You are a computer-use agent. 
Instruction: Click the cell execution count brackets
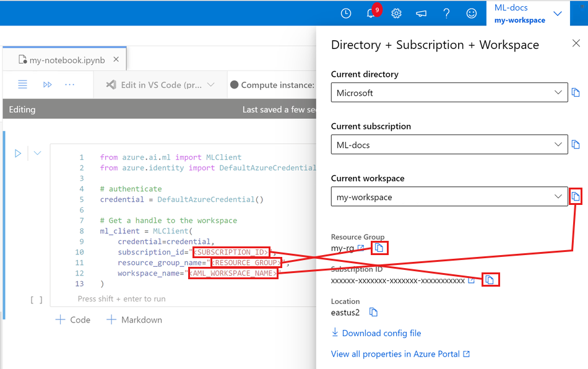(37, 300)
